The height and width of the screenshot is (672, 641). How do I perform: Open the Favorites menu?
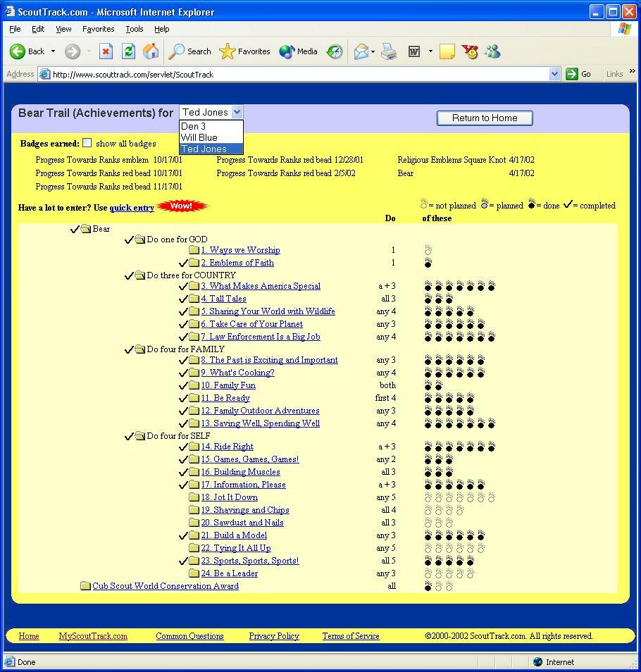point(98,29)
